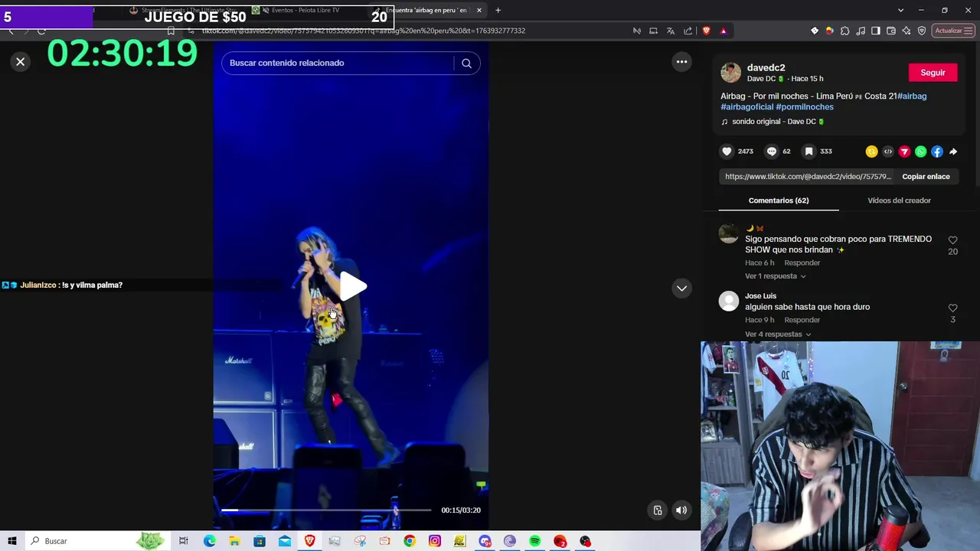
Task: Toggle the browser sidebar panel icon
Action: click(x=876, y=31)
